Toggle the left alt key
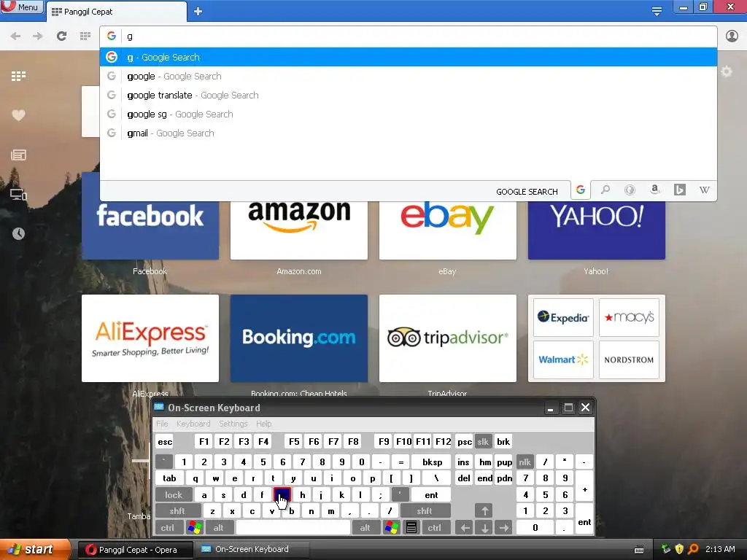Screen dimensions: 747x560 [218, 528]
